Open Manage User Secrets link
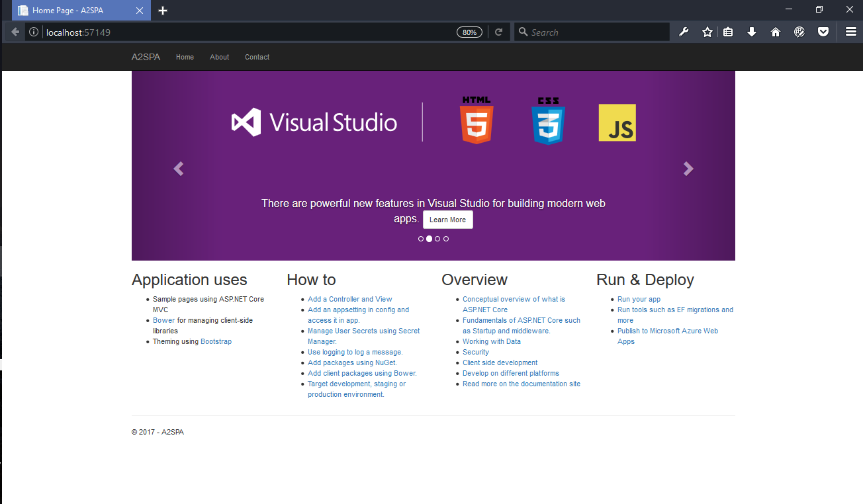This screenshot has width=863, height=504. [363, 336]
